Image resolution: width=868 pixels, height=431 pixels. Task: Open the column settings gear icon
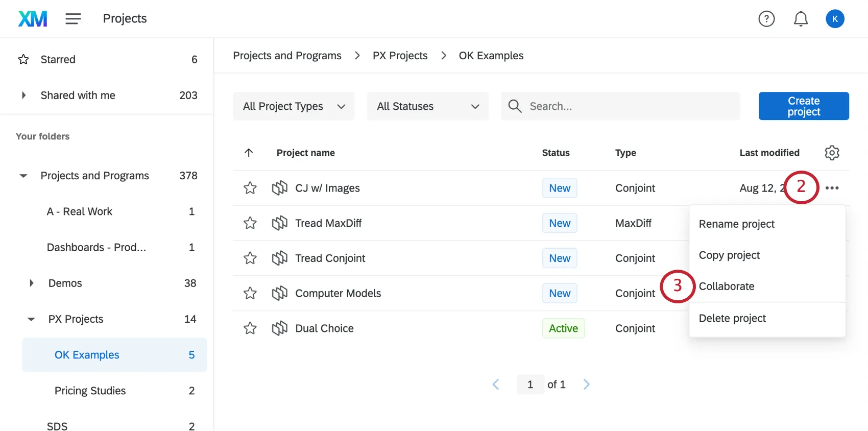point(832,153)
